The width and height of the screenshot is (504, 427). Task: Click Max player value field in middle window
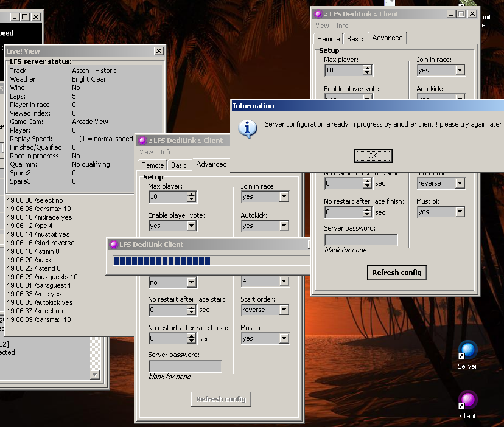168,196
